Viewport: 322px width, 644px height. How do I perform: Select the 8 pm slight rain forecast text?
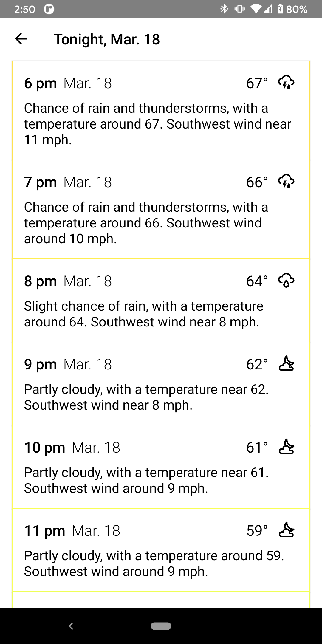144,314
